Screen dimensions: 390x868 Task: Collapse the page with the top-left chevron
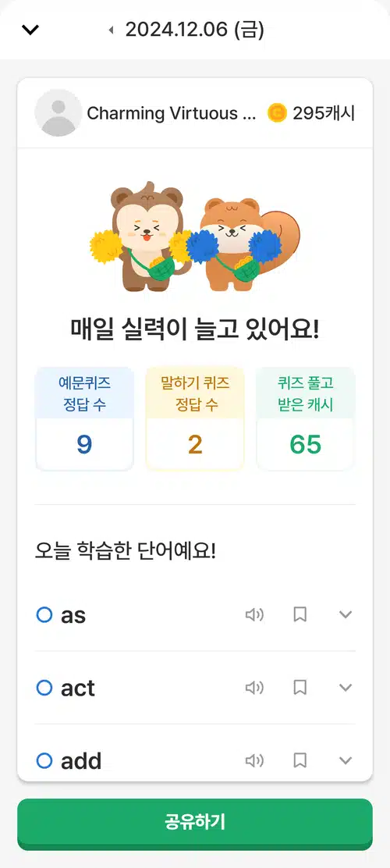click(x=30, y=30)
